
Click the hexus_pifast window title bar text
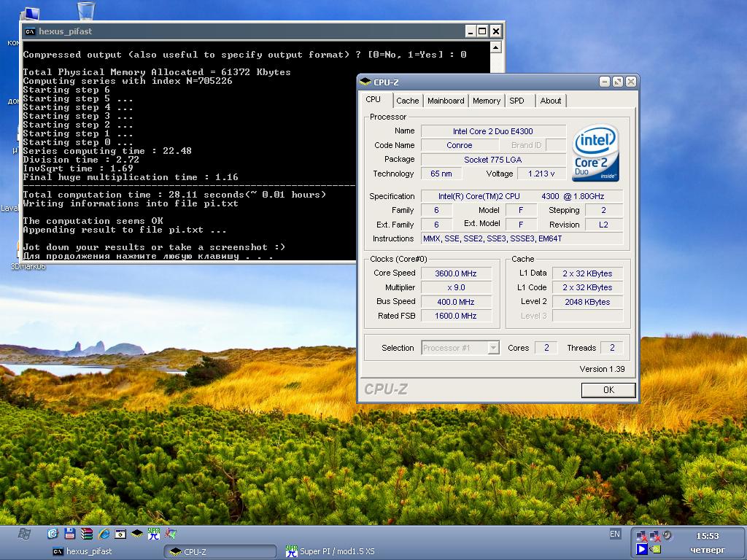[65, 31]
